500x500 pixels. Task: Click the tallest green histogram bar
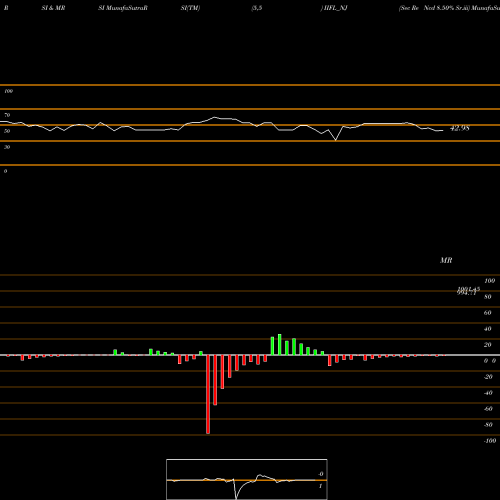coord(280,345)
